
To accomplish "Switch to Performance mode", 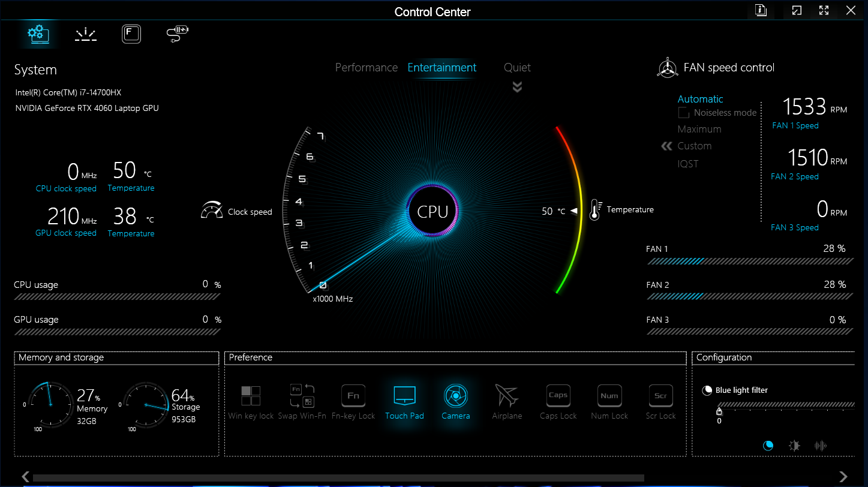I will point(366,68).
